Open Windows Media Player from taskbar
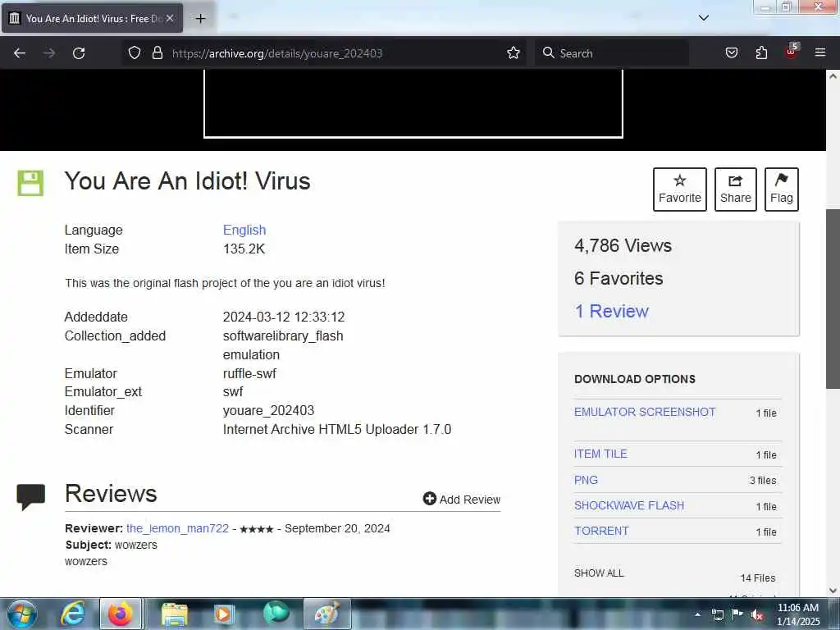840x630 pixels. (x=223, y=614)
